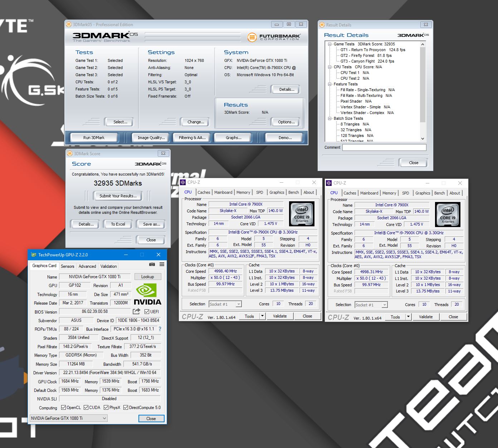Screen dimensions: 498x448
Task: Select GT3 - Canyon Flight row
Action: 367,61
